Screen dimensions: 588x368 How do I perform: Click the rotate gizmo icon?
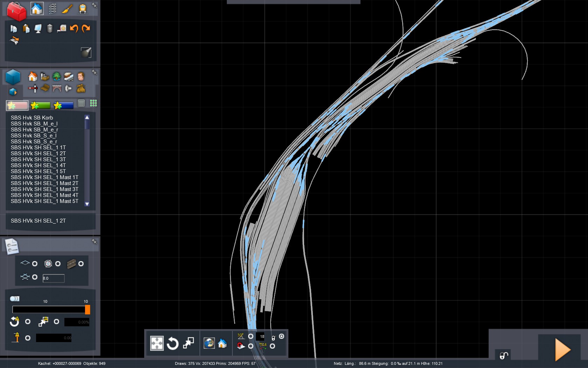172,343
